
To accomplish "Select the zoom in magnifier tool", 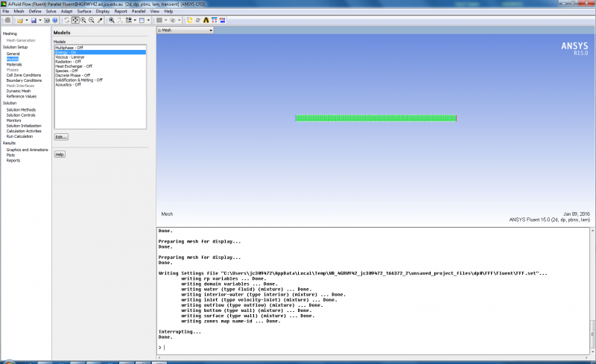I will click(83, 20).
